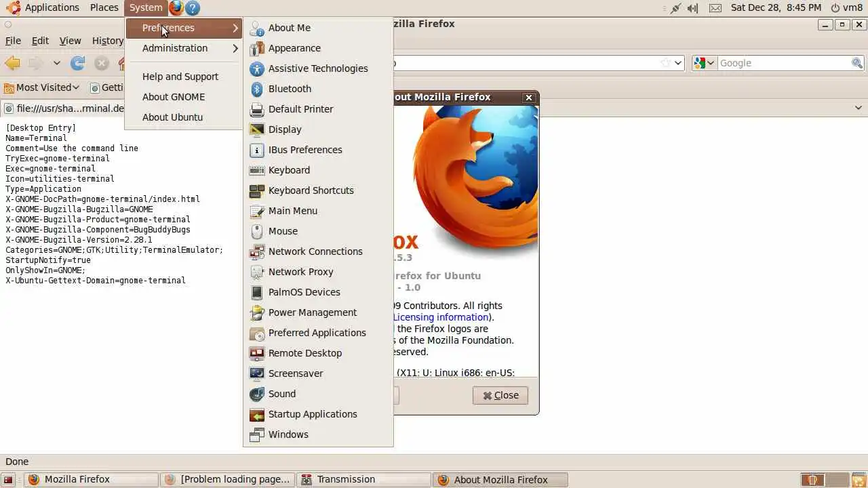Open the URL bar history dropdown
868x488 pixels.
[x=677, y=63]
